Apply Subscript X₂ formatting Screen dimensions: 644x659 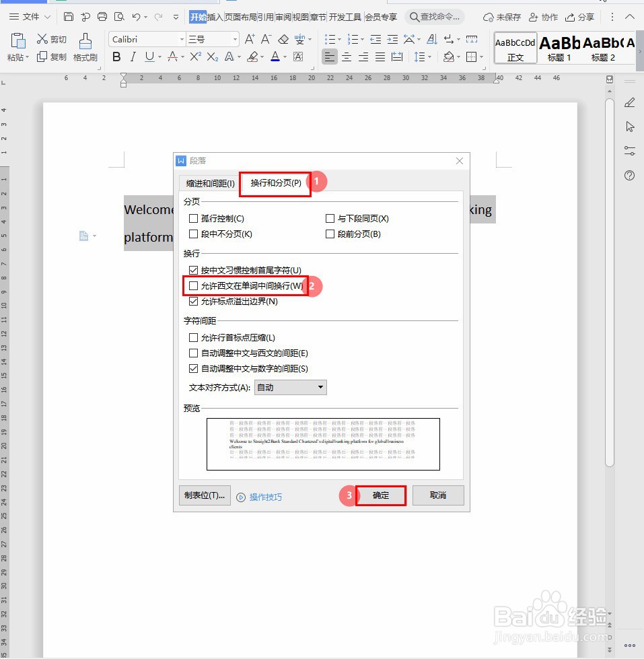point(213,57)
